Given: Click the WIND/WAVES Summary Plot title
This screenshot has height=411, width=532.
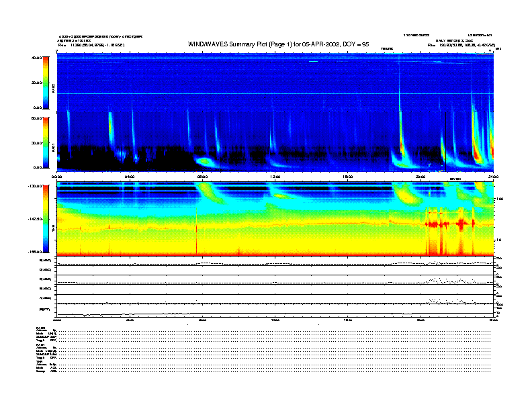Looking at the screenshot, I should point(278,44).
